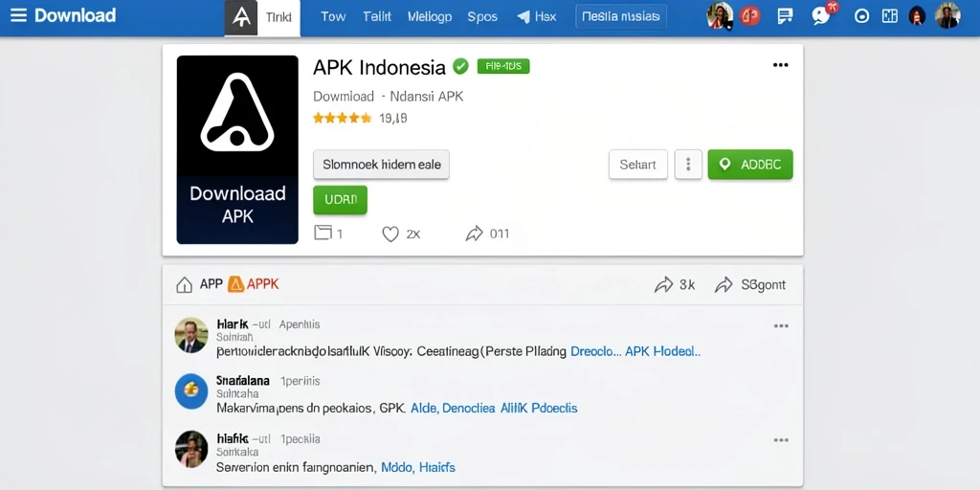
Task: Click the share arrow beside S8gont
Action: (x=724, y=285)
